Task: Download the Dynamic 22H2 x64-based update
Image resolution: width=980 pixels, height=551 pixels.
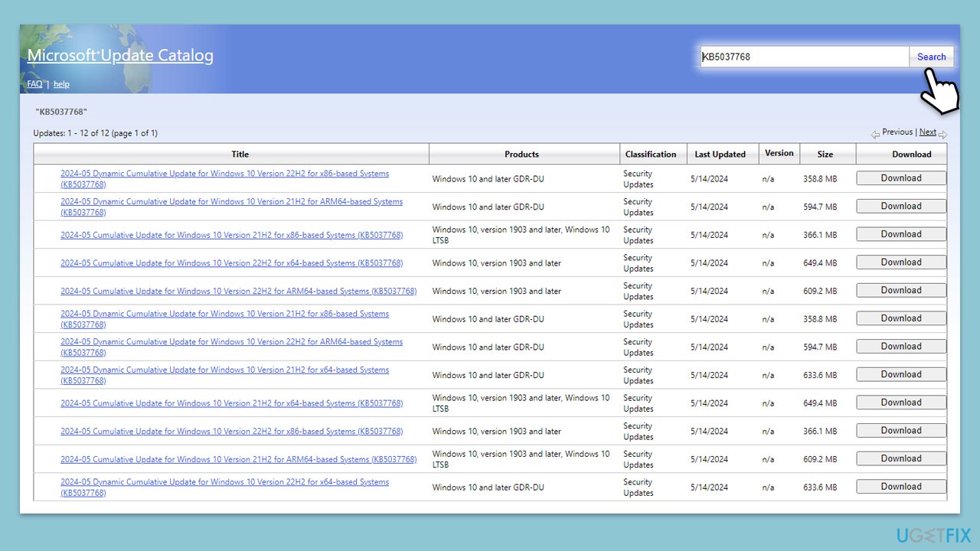Action: click(x=901, y=487)
